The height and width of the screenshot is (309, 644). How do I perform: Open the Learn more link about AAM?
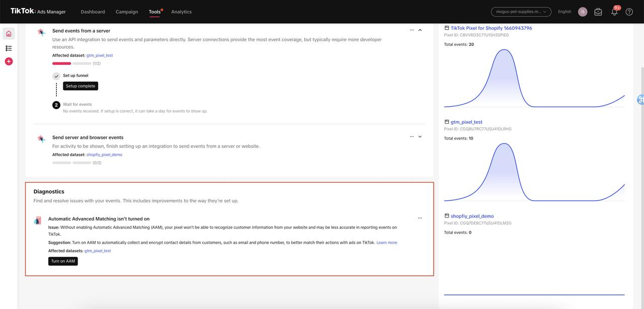(387, 243)
